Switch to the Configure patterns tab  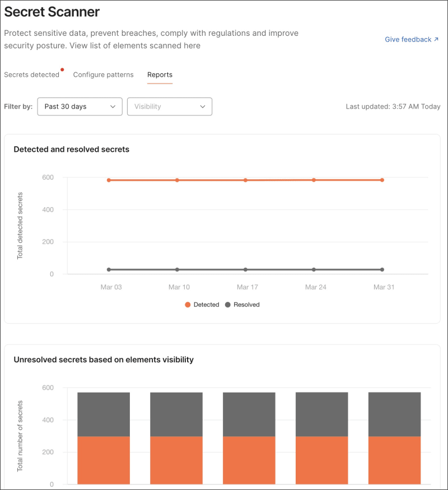coord(103,74)
